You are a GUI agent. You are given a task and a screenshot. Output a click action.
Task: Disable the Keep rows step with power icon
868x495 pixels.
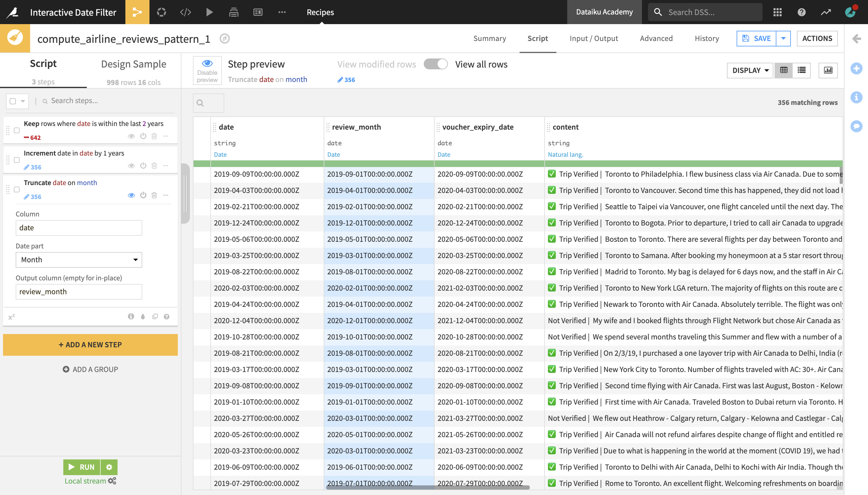point(143,136)
